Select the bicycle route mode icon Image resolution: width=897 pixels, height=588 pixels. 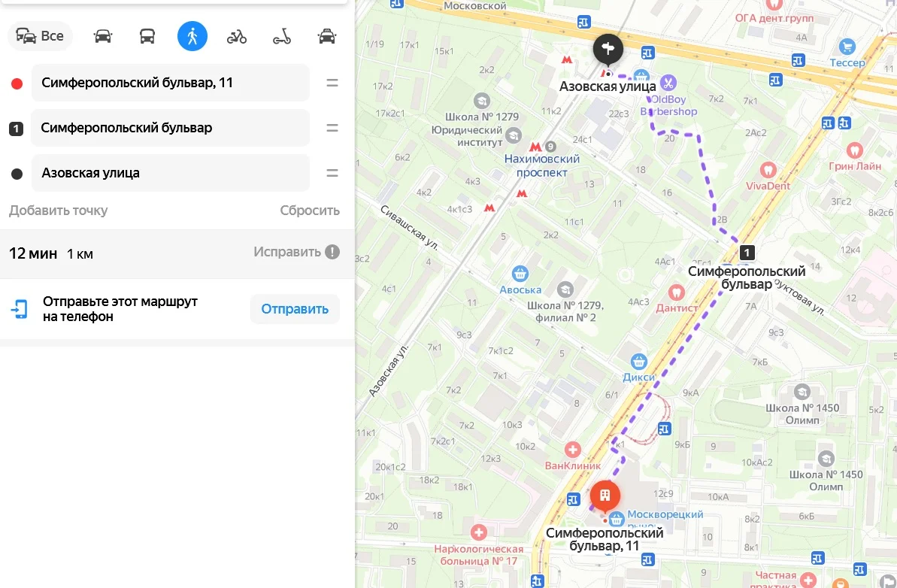(237, 37)
